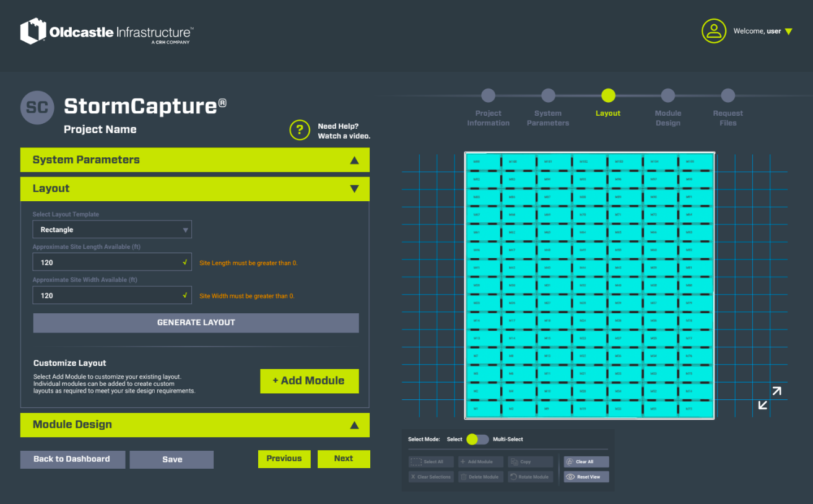Click the Site Length input field
Viewport: 813px width, 504px height.
(112, 263)
